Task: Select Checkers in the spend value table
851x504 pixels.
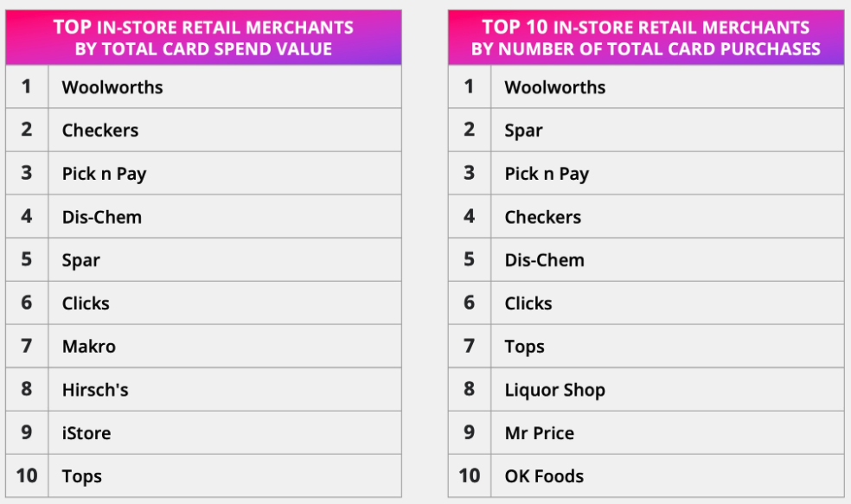Action: pyautogui.click(x=100, y=131)
